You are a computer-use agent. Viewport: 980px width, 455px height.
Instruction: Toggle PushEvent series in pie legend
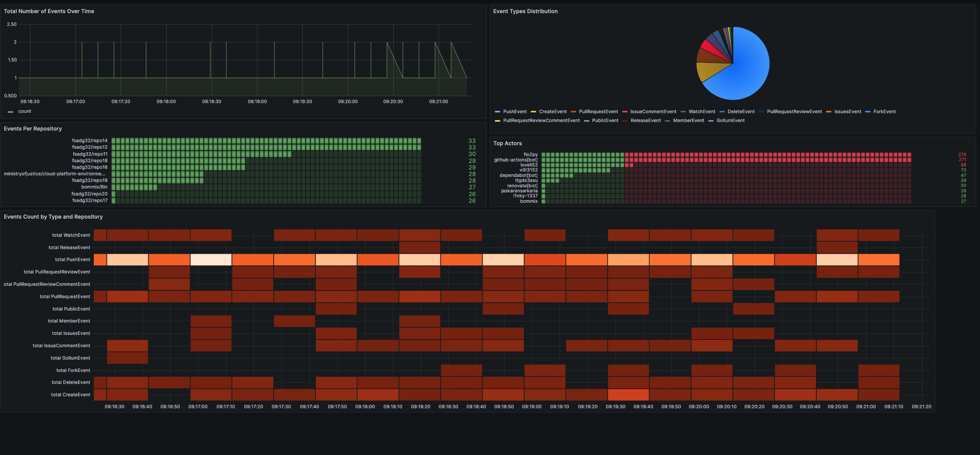(x=515, y=112)
